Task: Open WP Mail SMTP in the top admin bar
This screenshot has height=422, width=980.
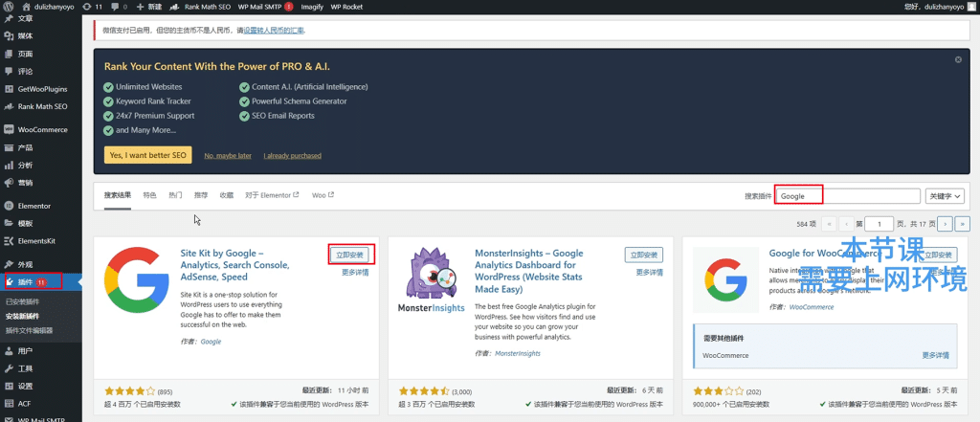Action: tap(266, 7)
